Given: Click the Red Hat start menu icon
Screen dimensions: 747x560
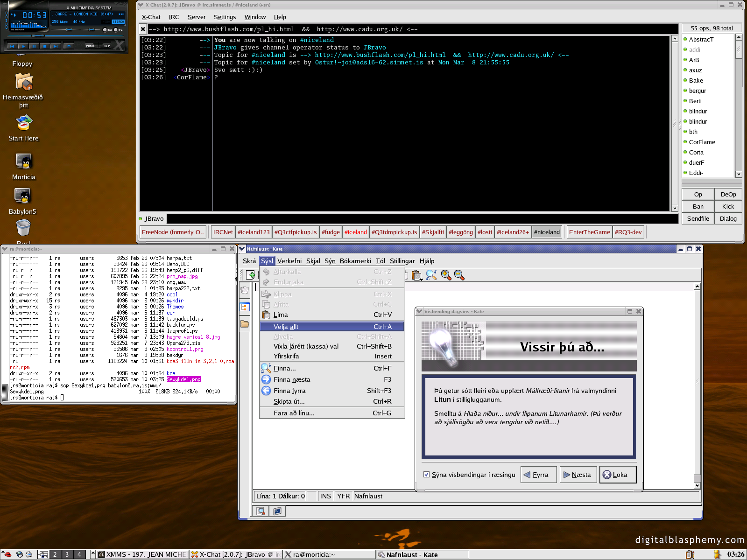Looking at the screenshot, I should point(7,554).
